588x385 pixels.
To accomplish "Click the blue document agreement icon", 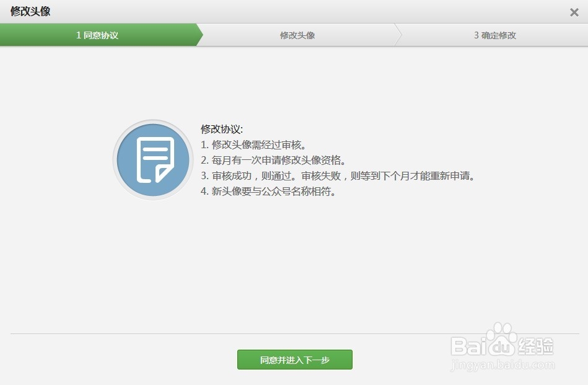I will click(153, 160).
